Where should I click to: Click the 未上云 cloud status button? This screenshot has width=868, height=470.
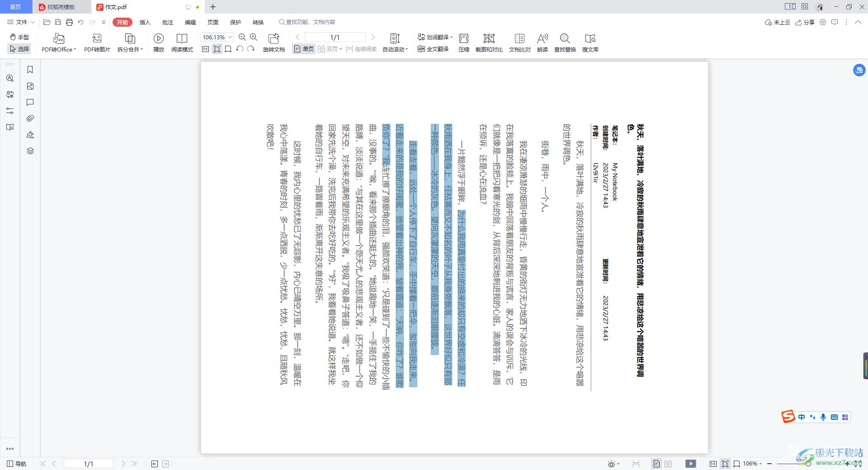click(x=778, y=22)
